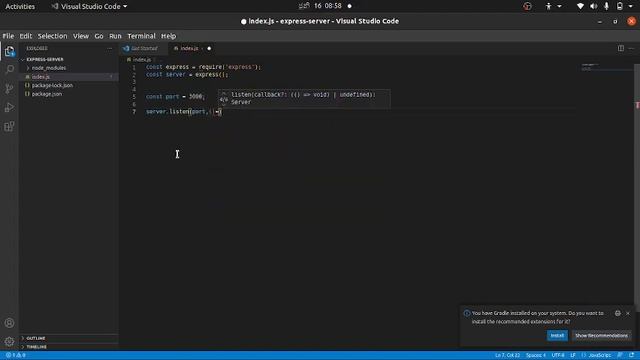640x360 pixels.
Task: Open the Help menu
Action: click(168, 36)
